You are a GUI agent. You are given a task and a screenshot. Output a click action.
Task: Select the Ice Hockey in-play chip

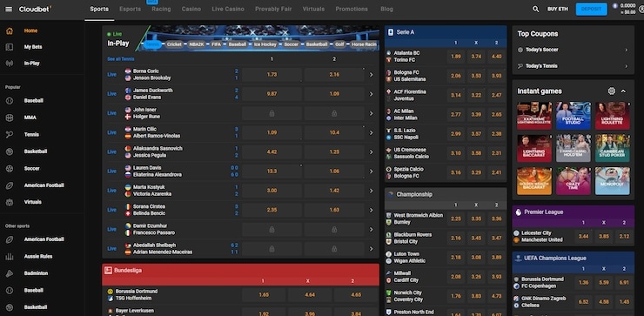click(x=265, y=44)
